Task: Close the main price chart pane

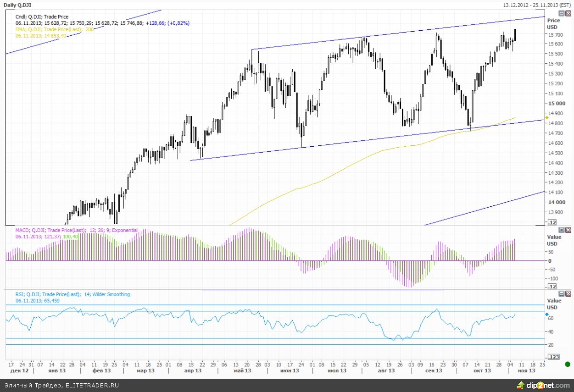Action: (x=568, y=14)
